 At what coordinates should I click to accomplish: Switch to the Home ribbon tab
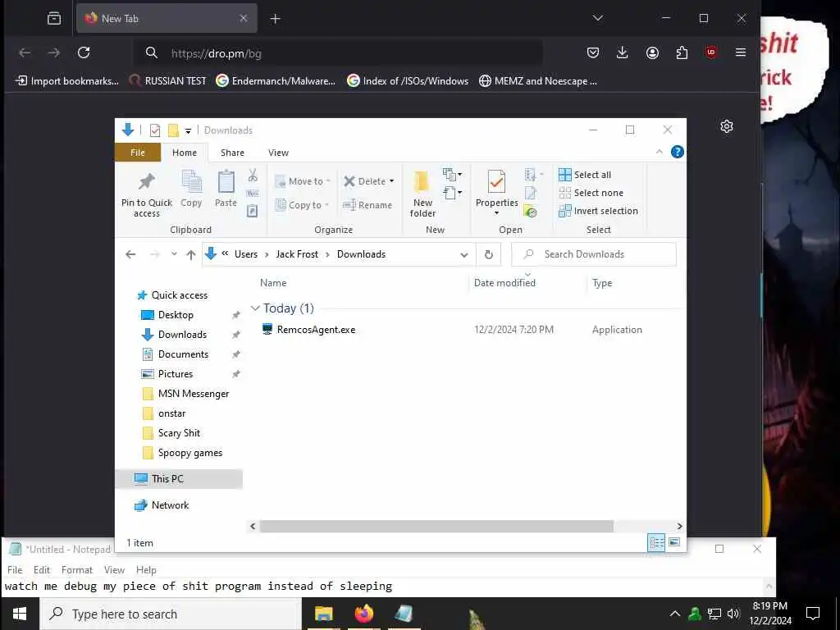click(x=185, y=153)
